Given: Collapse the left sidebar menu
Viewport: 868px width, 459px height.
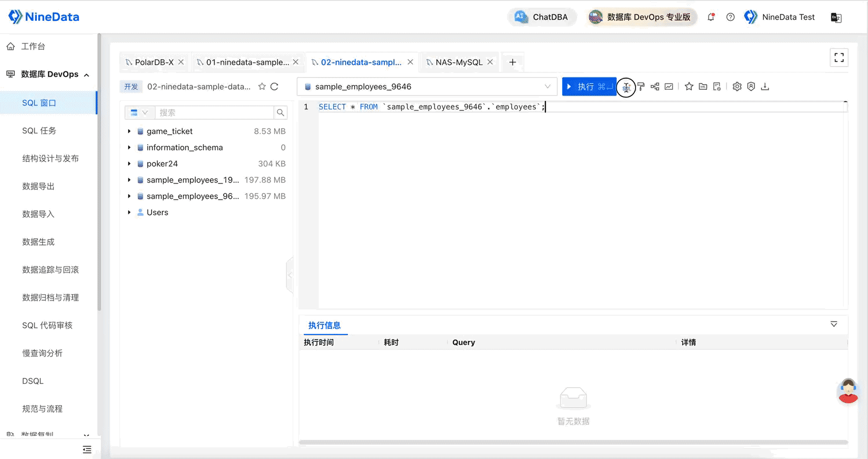Looking at the screenshot, I should coord(87,449).
